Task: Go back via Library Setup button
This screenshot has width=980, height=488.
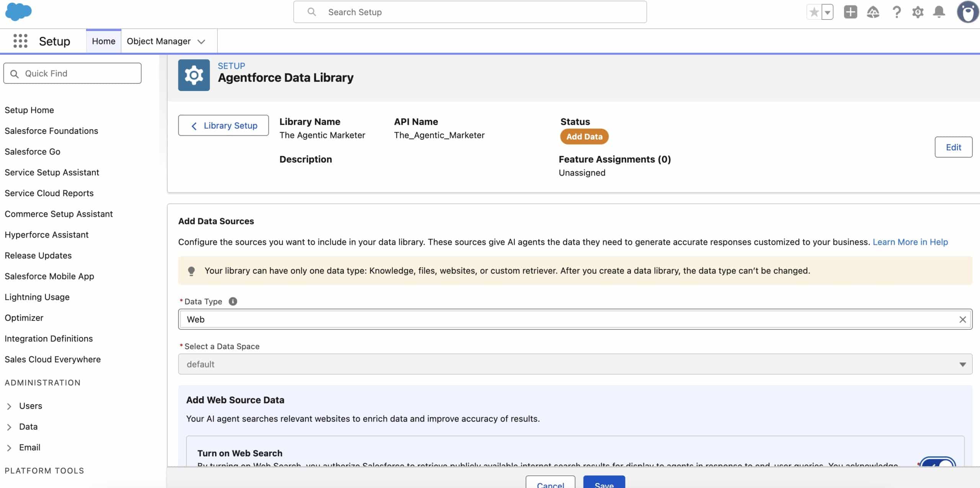Action: (224, 125)
